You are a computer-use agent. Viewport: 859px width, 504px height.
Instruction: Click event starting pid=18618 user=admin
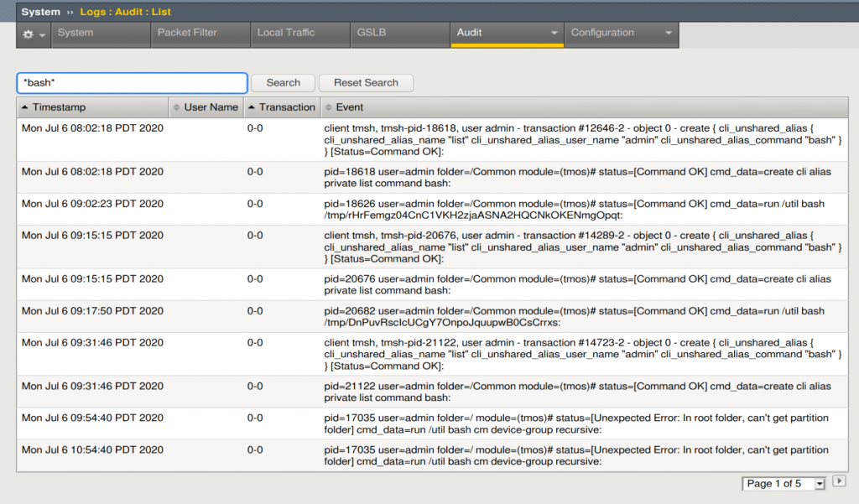click(x=577, y=178)
